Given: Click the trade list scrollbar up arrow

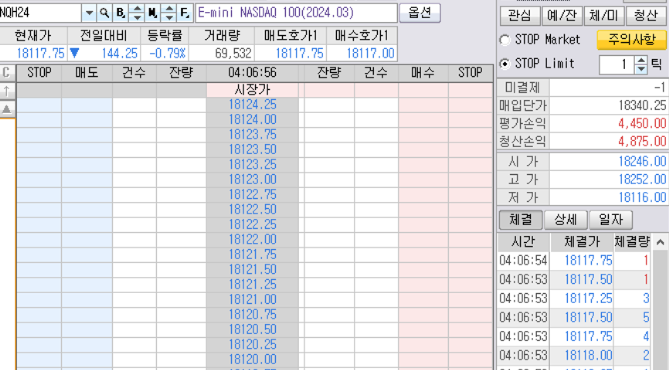Looking at the screenshot, I should (660, 242).
